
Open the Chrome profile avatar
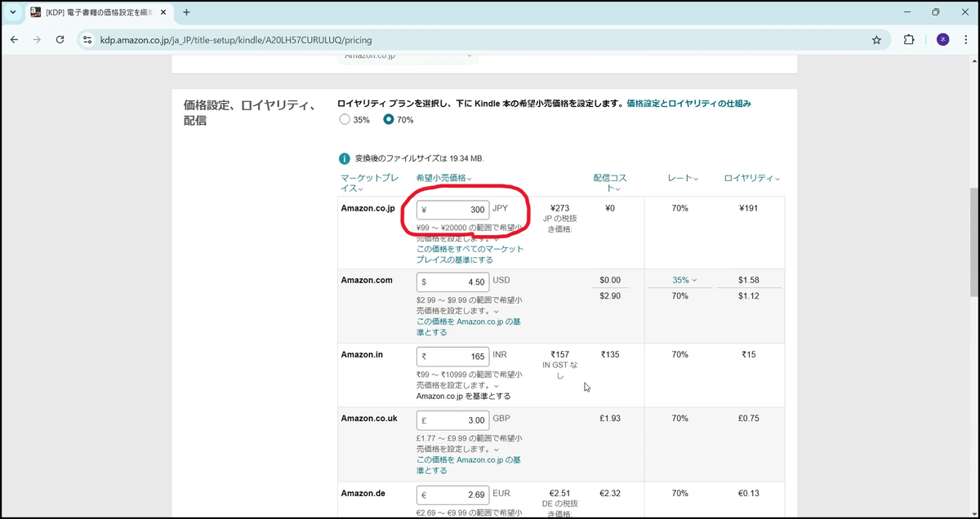[942, 39]
